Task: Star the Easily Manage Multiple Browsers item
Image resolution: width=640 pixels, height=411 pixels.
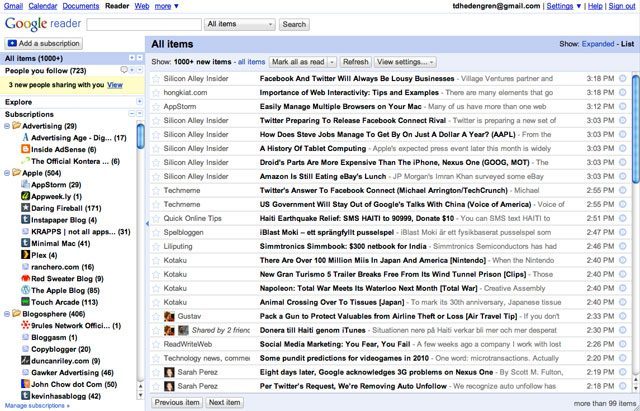Action: 156,107
